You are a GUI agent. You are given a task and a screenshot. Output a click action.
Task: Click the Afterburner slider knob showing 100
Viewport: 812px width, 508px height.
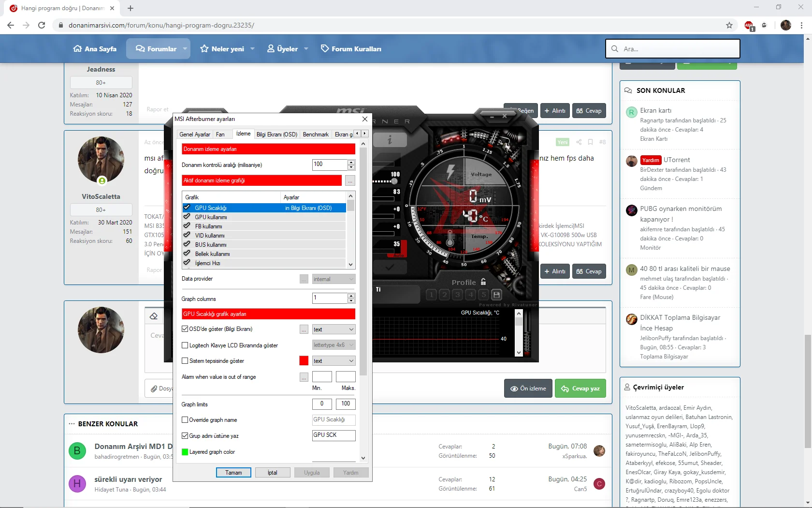tap(394, 181)
